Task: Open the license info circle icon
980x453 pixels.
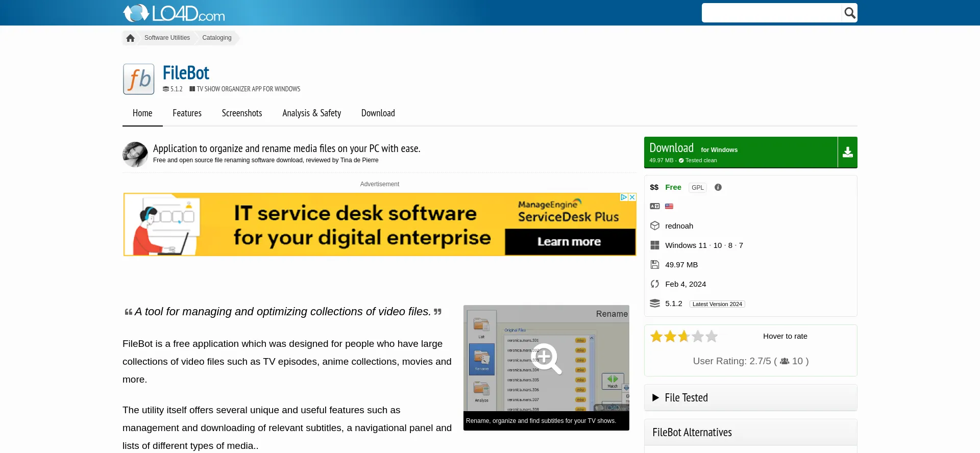Action: 718,187
